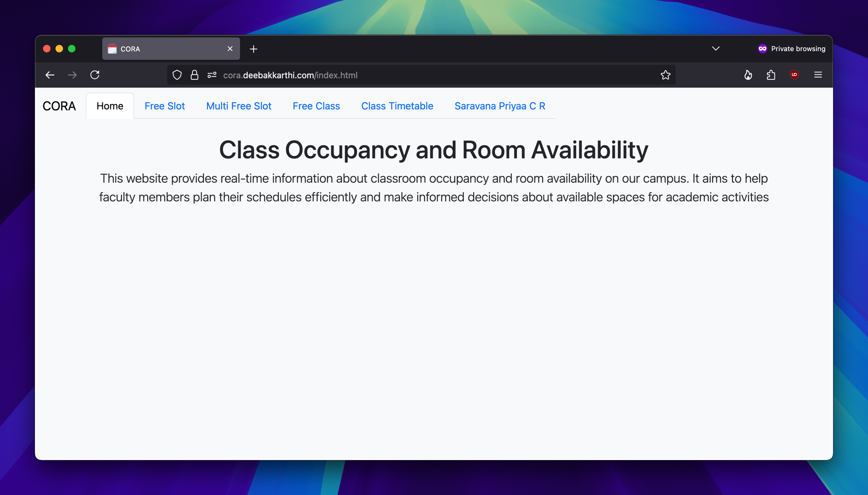Open the Free Class page
This screenshot has height=495, width=868.
(316, 106)
